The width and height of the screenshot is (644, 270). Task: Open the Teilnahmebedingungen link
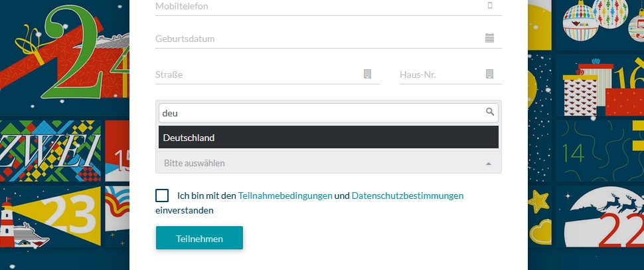coord(285,196)
